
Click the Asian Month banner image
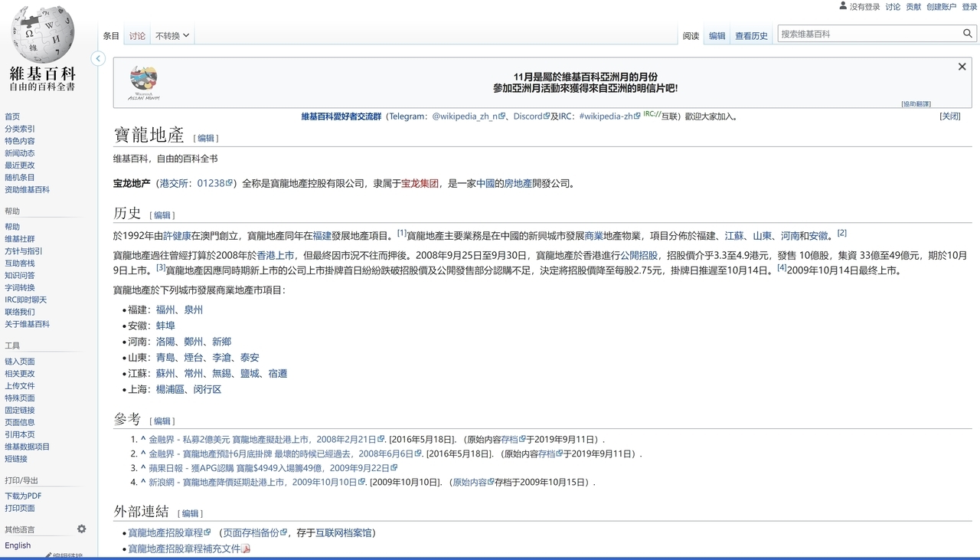pos(144,83)
